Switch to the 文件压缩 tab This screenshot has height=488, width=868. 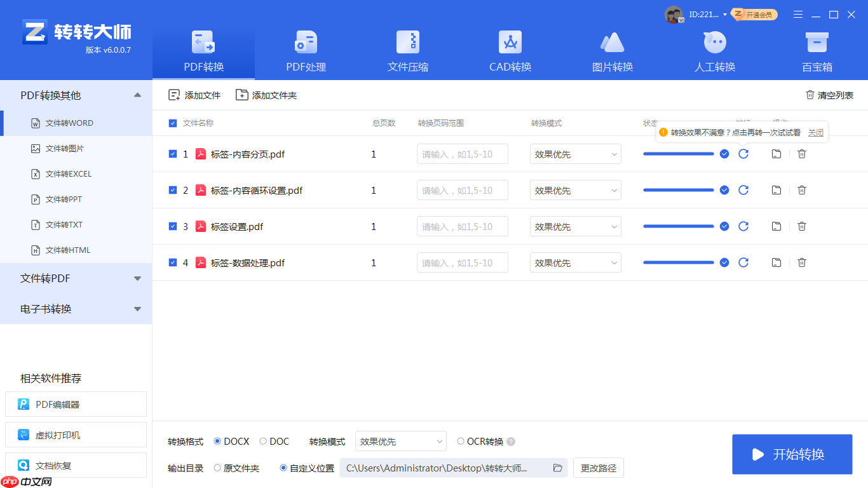408,52
